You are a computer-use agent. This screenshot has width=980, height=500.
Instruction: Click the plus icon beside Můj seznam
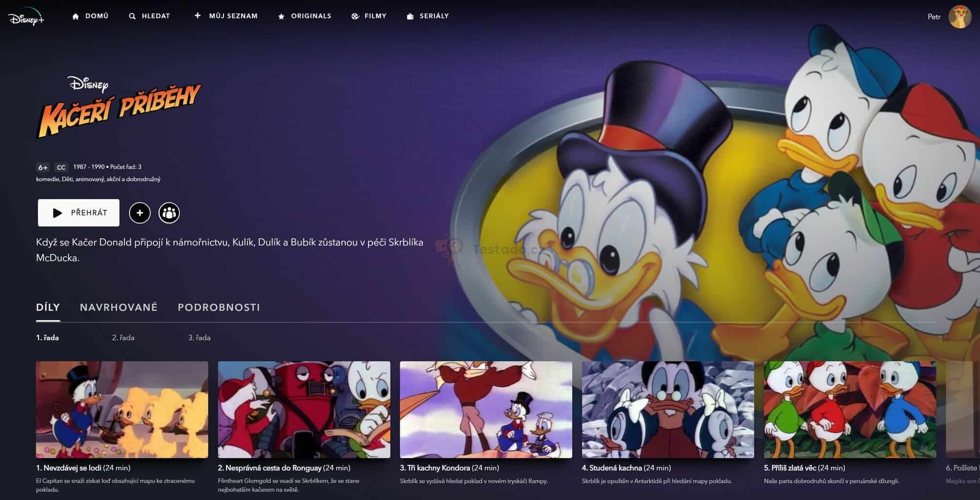(x=197, y=16)
